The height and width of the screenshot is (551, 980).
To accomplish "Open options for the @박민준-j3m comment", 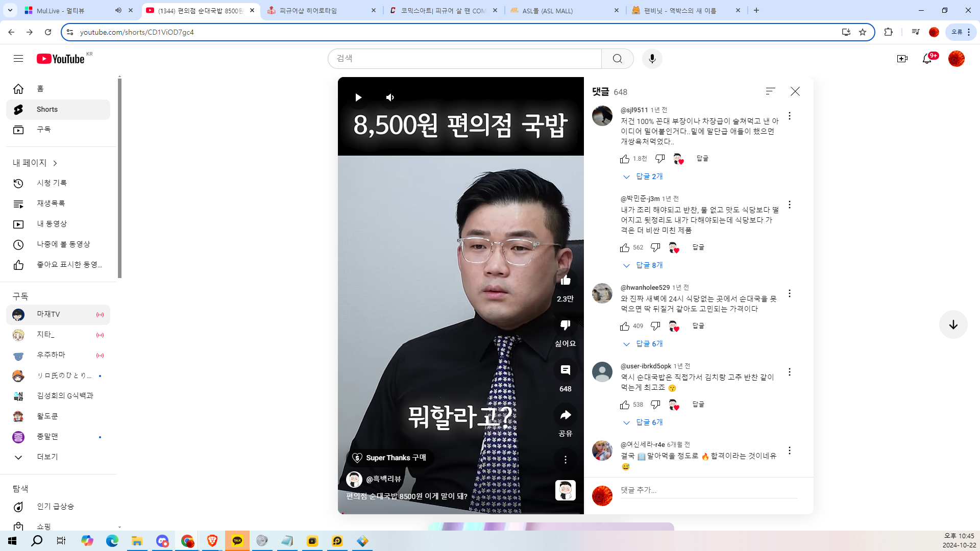I will pos(789,205).
